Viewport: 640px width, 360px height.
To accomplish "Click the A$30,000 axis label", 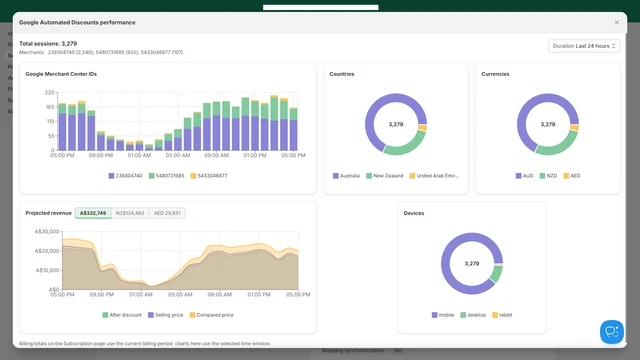I will click(x=47, y=231).
